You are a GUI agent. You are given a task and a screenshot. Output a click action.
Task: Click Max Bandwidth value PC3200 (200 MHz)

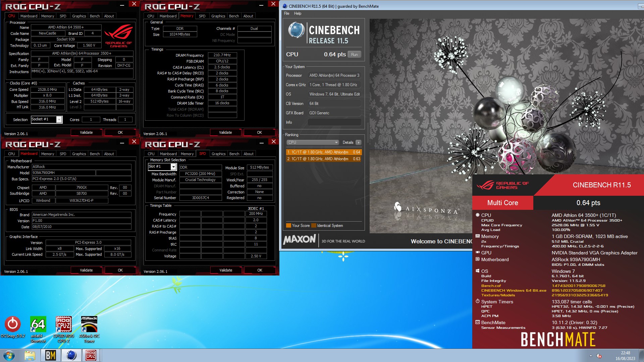(200, 174)
